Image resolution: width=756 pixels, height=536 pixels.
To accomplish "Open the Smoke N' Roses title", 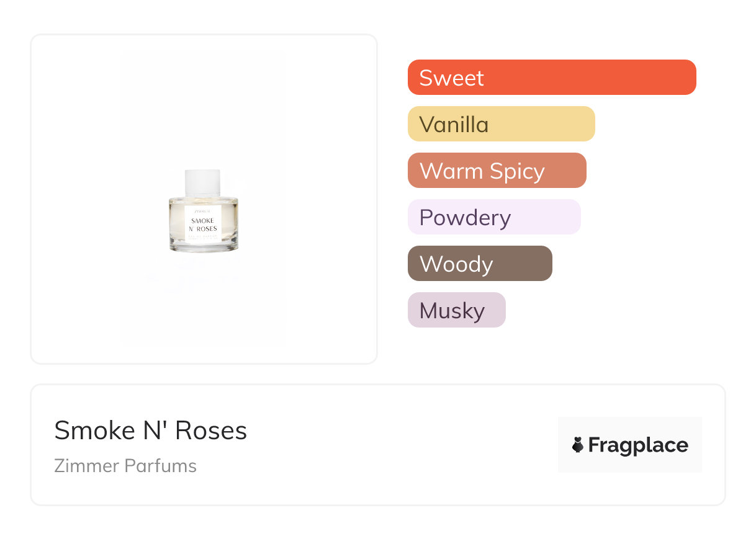I will (x=151, y=431).
